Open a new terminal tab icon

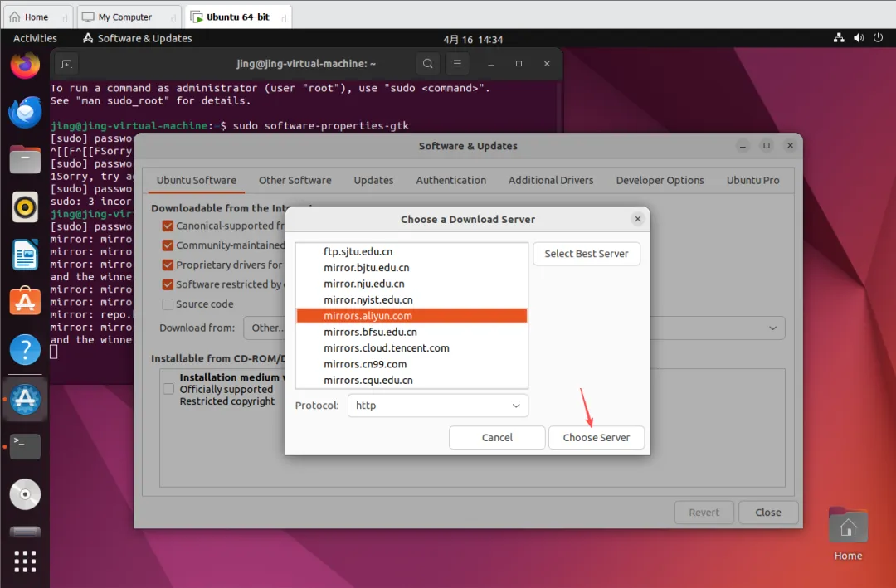tap(67, 63)
